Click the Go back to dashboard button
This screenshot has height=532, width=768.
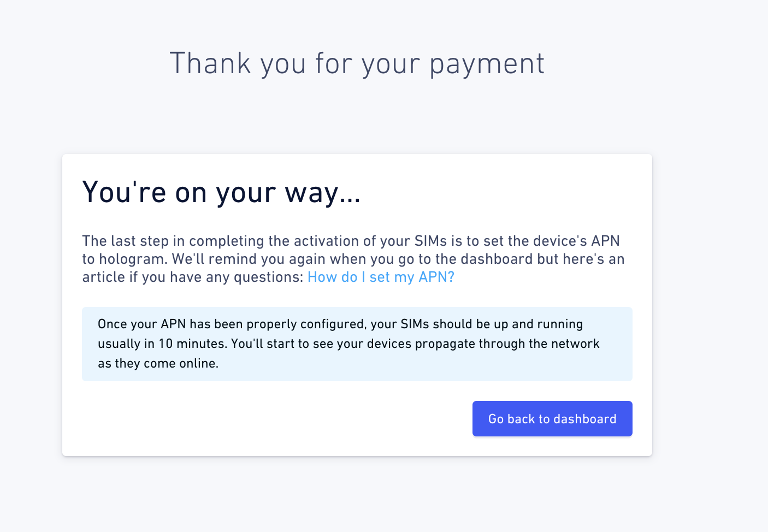coord(552,419)
